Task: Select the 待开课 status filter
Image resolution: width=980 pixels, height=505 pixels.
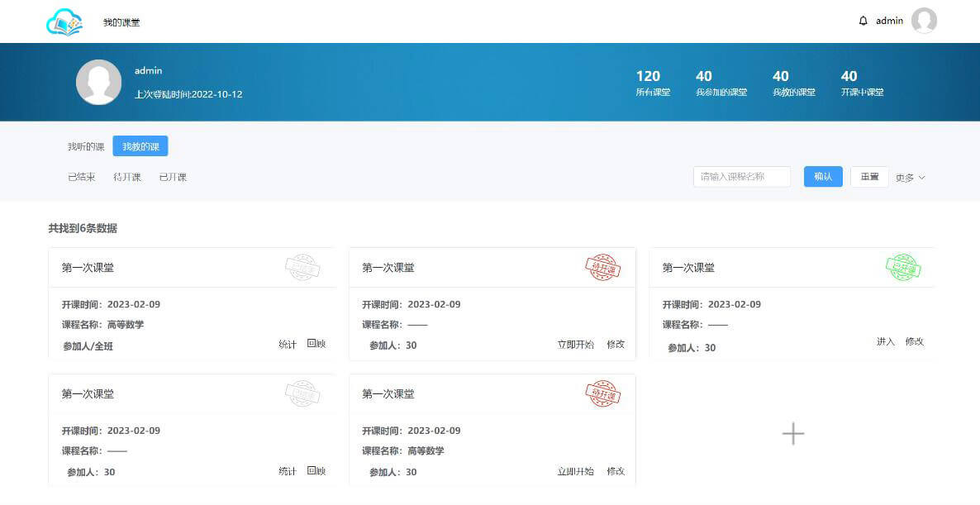Action: click(127, 177)
